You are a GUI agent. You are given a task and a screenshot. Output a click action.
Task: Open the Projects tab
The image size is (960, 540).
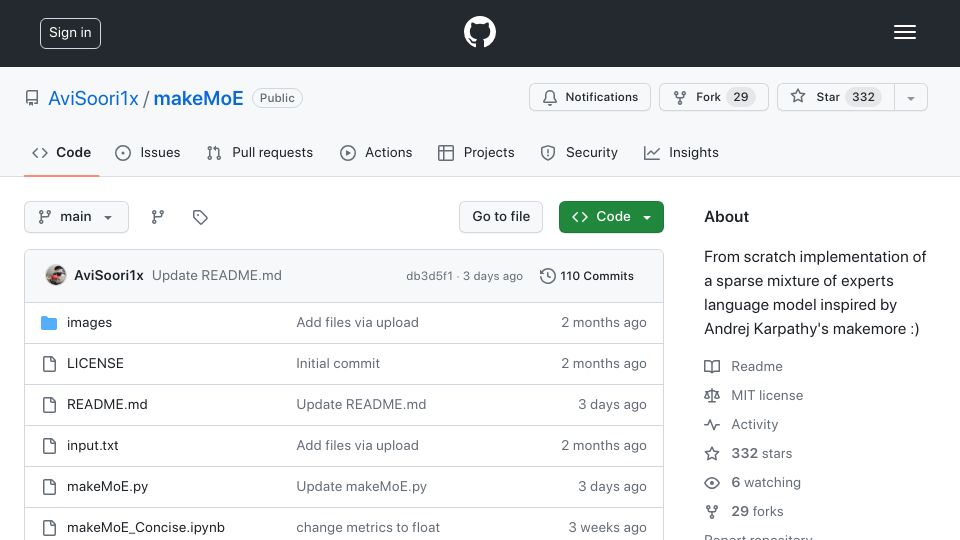tap(476, 152)
